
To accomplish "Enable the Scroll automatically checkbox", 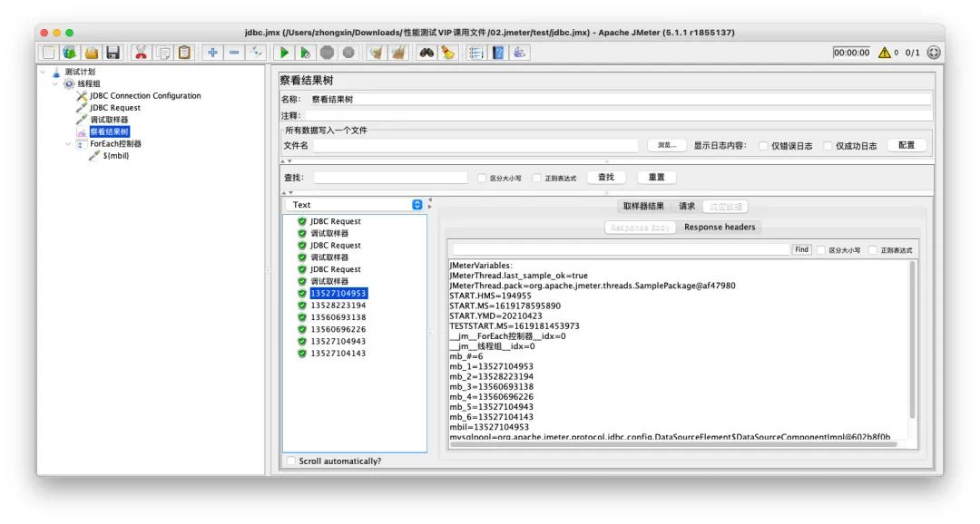I will pyautogui.click(x=291, y=461).
